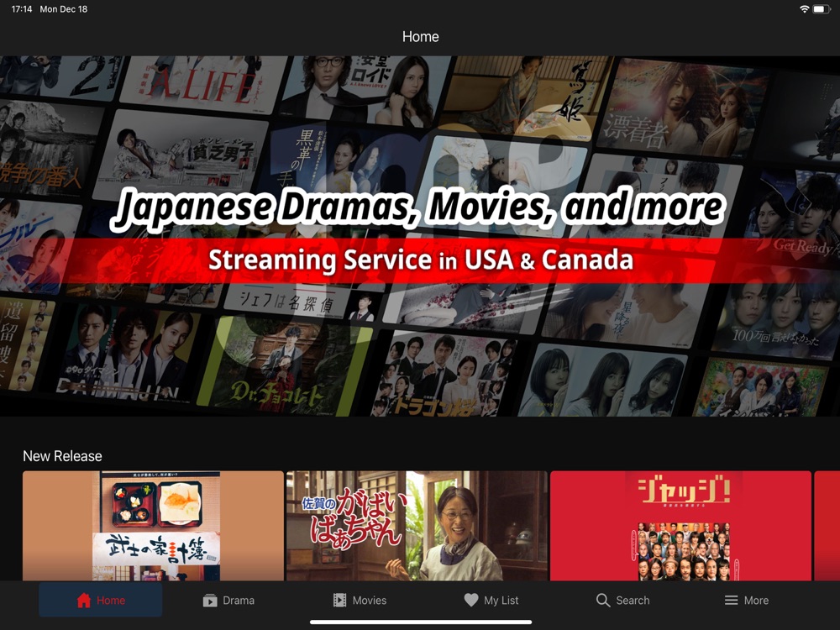Tap the Japanese Dramas, Movies banner
The height and width of the screenshot is (630, 840).
point(420,236)
